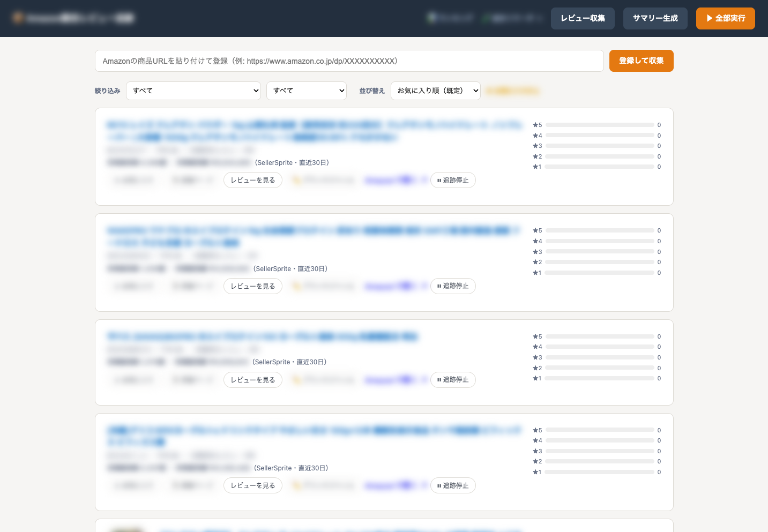768x532 pixels.
Task: Click レビューを見る on the third product
Action: coord(253,380)
